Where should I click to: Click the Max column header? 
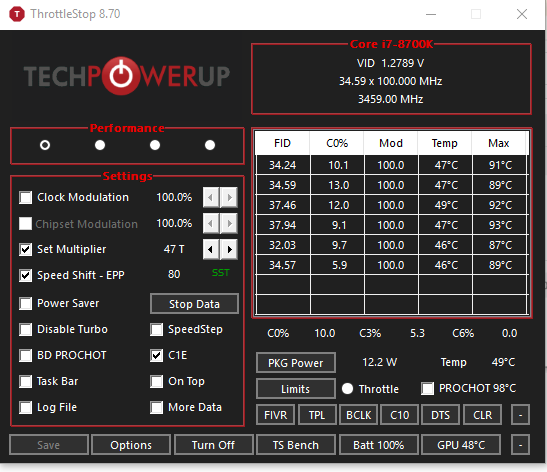pyautogui.click(x=499, y=143)
